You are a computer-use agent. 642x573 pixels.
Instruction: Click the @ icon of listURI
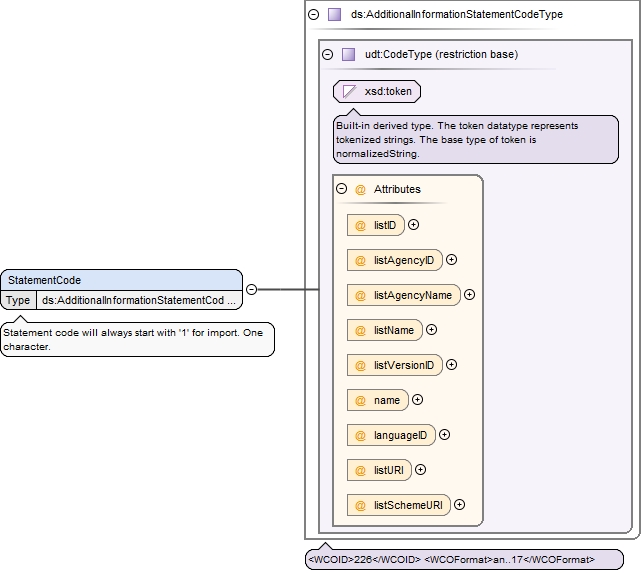pyautogui.click(x=360, y=471)
